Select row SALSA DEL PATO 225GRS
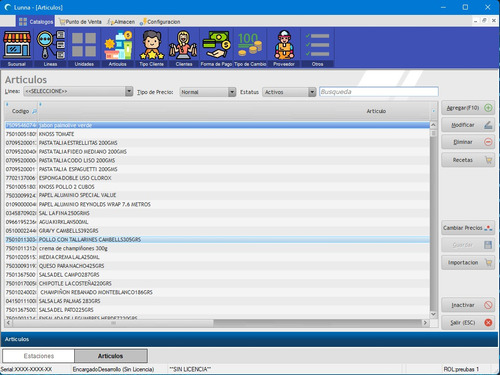This screenshot has width=500, height=375. 217,310
